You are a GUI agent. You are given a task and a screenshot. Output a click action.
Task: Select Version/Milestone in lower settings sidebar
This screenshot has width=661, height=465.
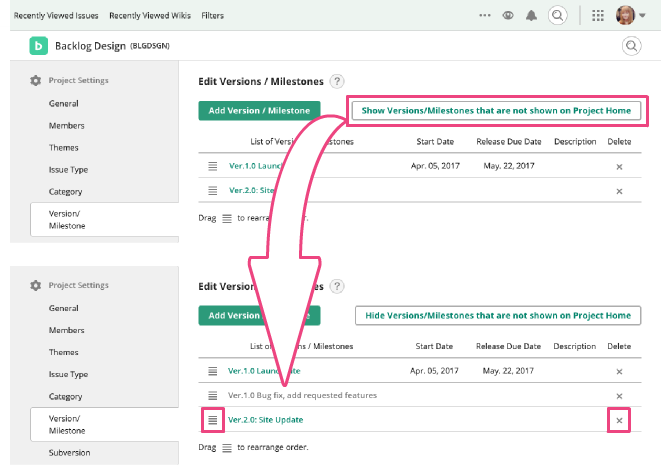(x=105, y=425)
